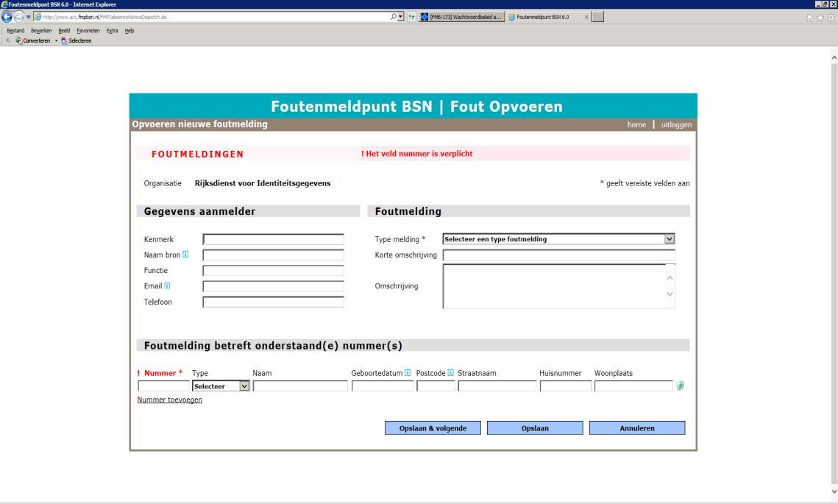838x504 pixels.
Task: Click the Huisnummer input field
Action: pos(566,386)
